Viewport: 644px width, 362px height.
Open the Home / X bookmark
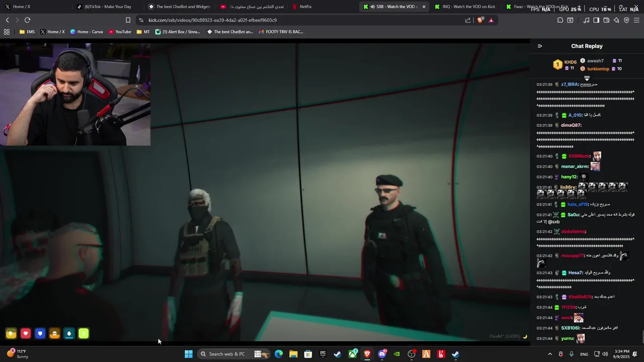(52, 32)
